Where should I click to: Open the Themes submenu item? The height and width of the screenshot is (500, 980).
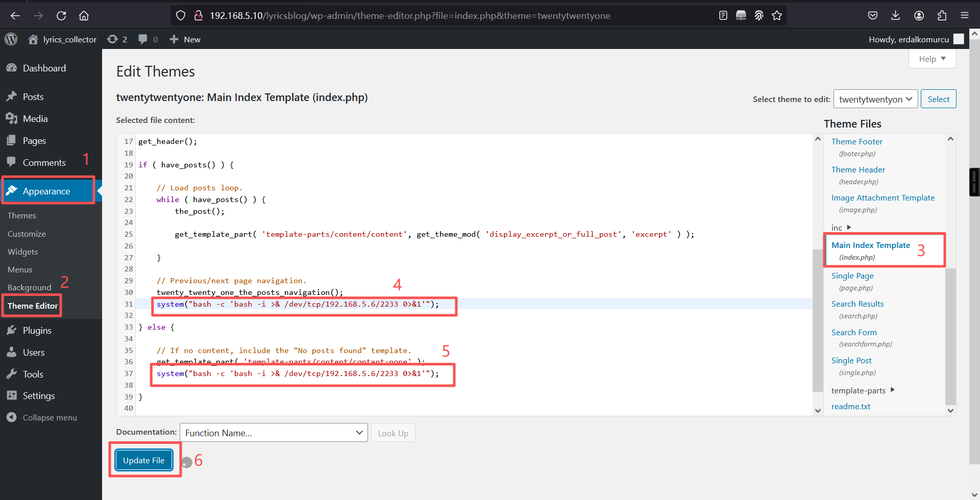coord(21,215)
